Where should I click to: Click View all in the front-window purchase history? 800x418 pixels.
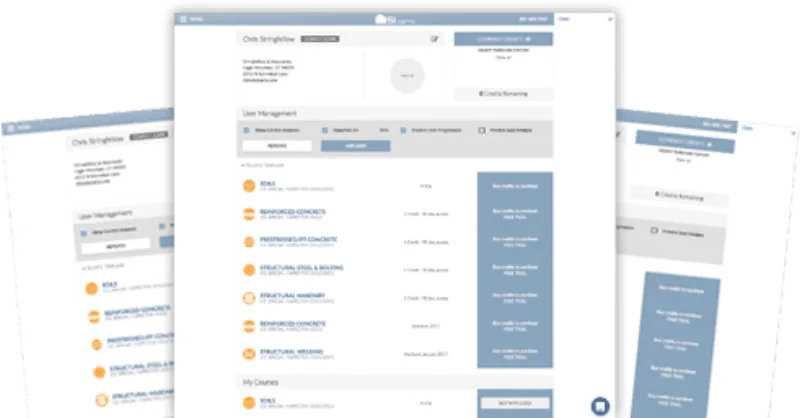pos(504,57)
